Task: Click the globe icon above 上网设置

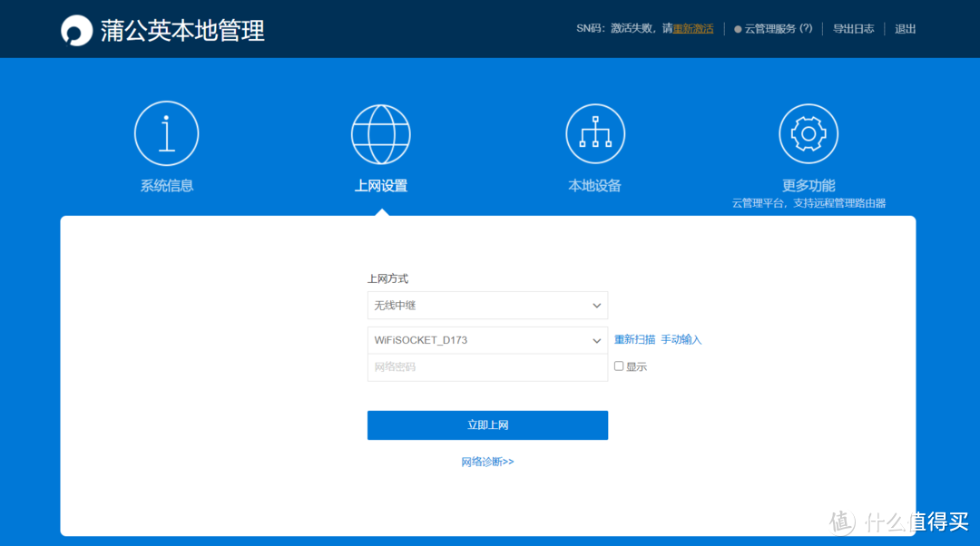Action: (381, 132)
